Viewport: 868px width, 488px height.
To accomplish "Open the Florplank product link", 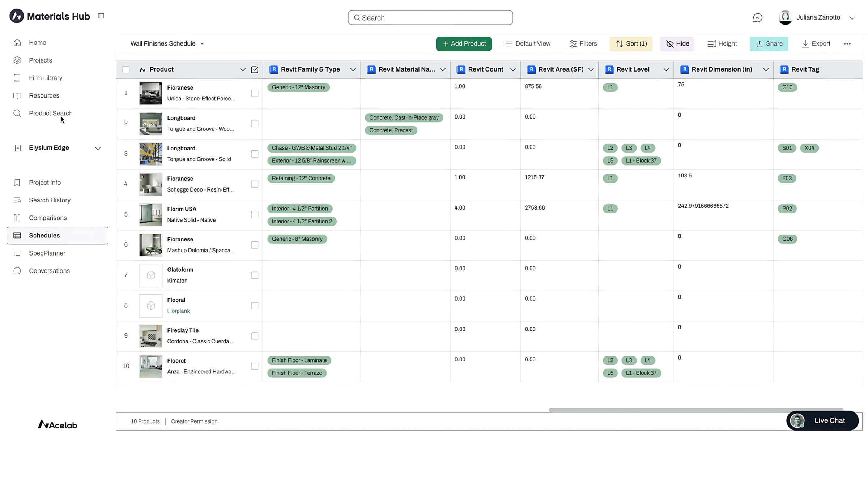I will point(178,311).
